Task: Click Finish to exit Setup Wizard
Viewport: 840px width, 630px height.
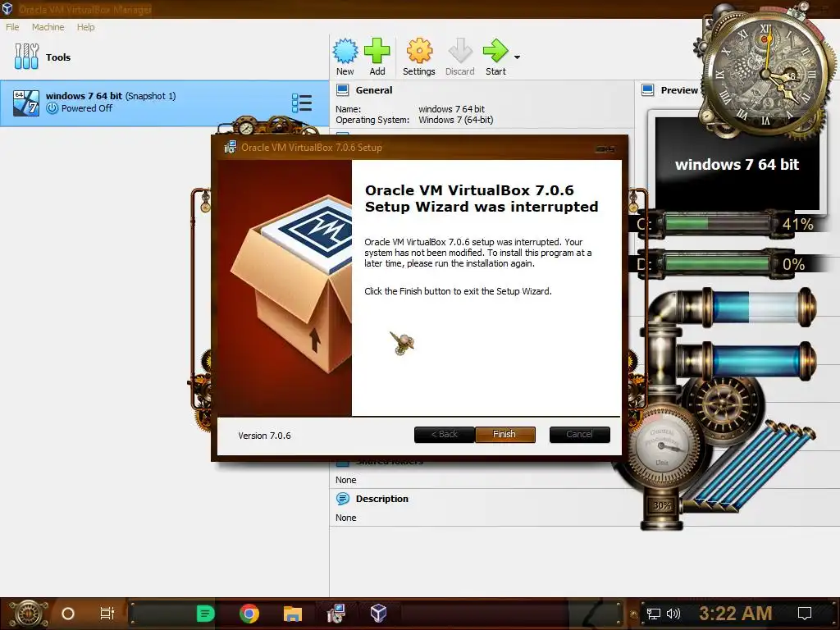Action: pyautogui.click(x=504, y=435)
